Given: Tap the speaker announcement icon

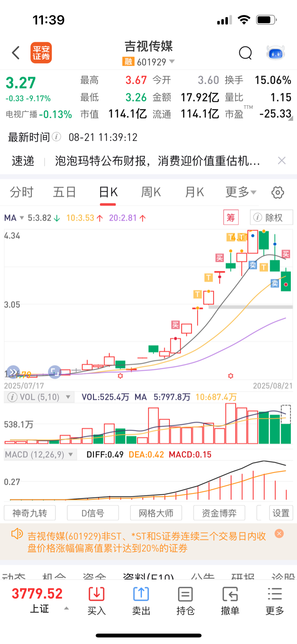Looking at the screenshot, I should point(17,534).
